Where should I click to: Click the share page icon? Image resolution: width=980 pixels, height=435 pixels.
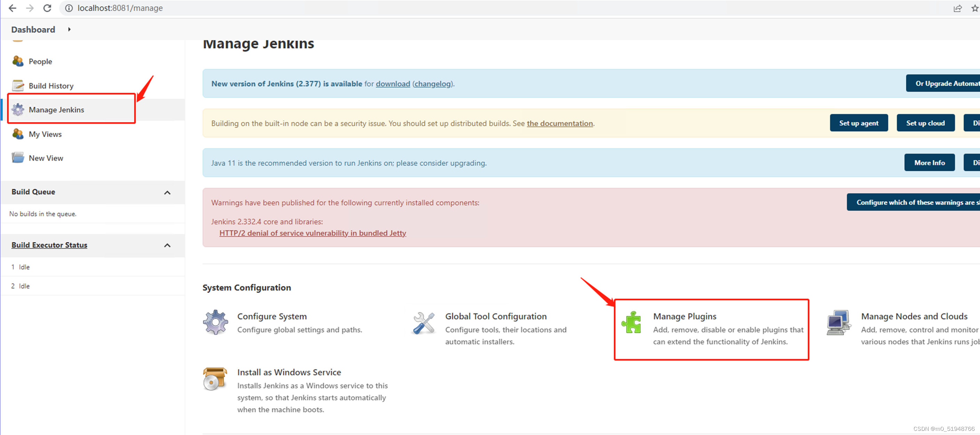(x=957, y=8)
